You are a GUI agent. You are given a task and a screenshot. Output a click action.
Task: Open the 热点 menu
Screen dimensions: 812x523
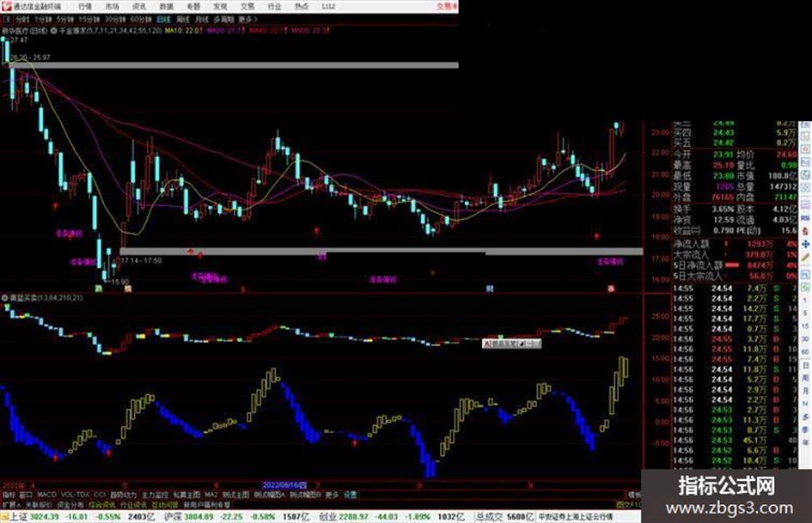pos(302,6)
